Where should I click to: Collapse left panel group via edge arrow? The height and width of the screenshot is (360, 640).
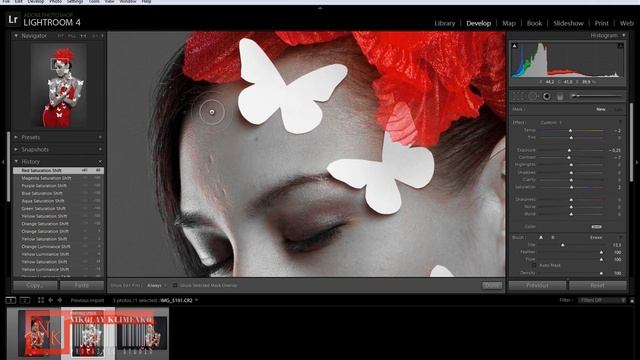(x=3, y=162)
